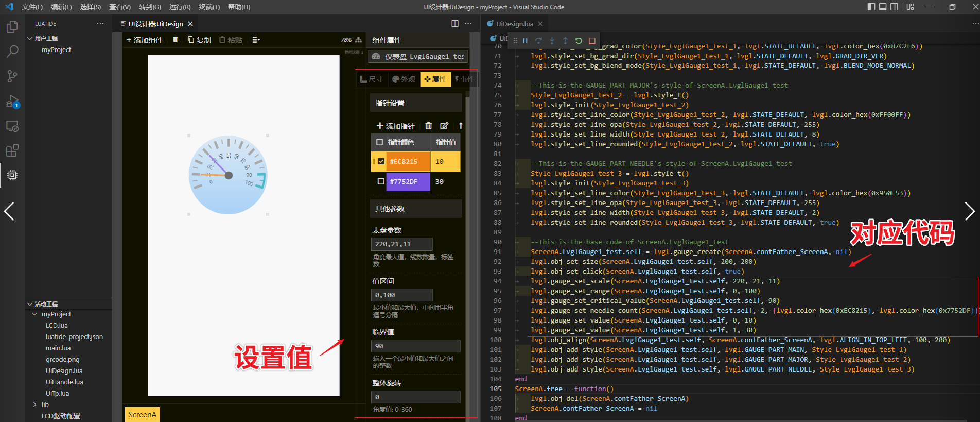Uncheck the #EC8215 needle checkbox
The width and height of the screenshot is (980, 422).
pos(381,161)
